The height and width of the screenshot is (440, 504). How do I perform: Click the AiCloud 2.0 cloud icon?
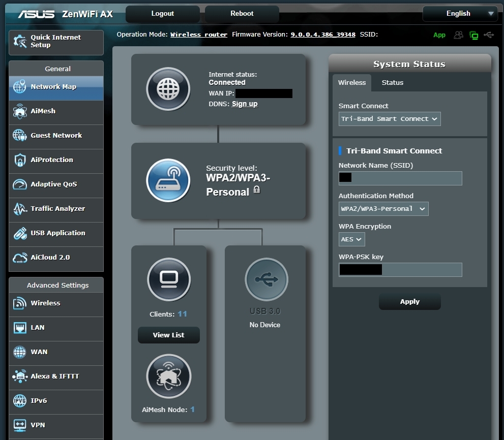point(20,258)
